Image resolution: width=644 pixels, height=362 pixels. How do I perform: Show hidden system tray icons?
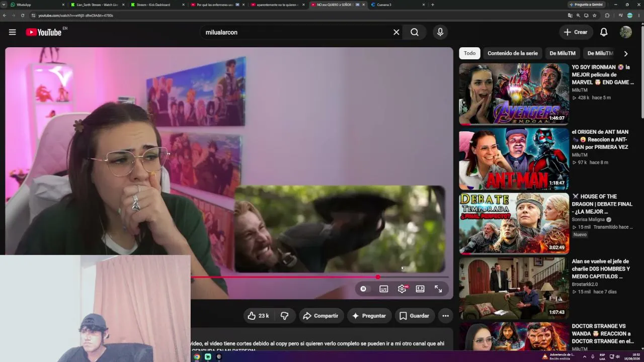pos(585,357)
